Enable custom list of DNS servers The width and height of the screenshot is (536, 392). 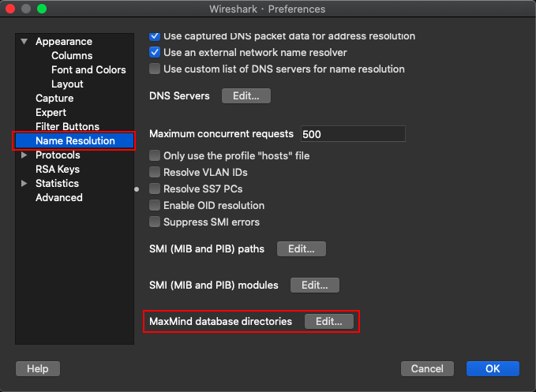[155, 69]
